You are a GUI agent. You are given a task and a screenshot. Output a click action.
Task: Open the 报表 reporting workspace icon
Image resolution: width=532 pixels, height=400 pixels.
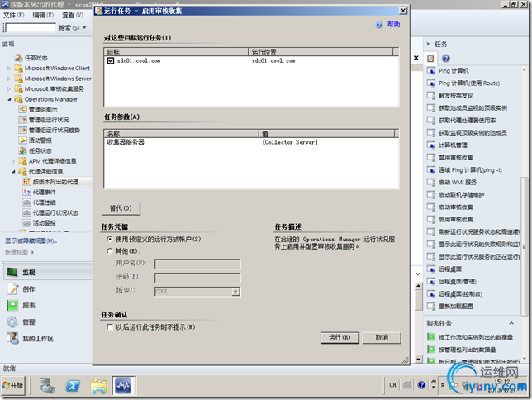13,305
